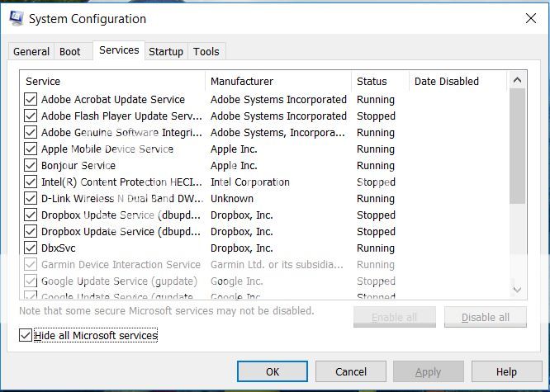Click the Intel Corporation manufacturer cell
The height and width of the screenshot is (392, 550).
[250, 182]
